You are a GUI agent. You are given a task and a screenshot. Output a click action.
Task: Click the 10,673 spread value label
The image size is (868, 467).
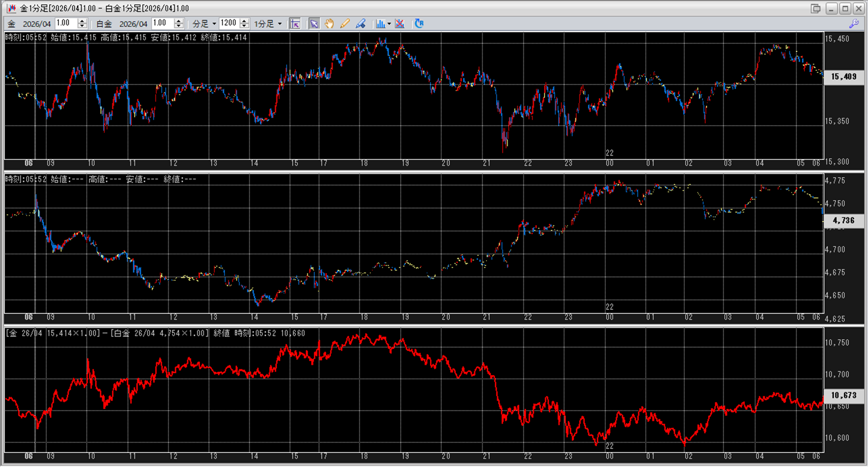click(843, 395)
